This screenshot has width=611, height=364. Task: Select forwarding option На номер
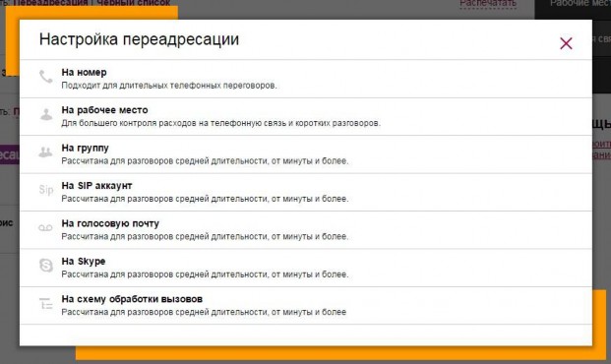coord(306,79)
